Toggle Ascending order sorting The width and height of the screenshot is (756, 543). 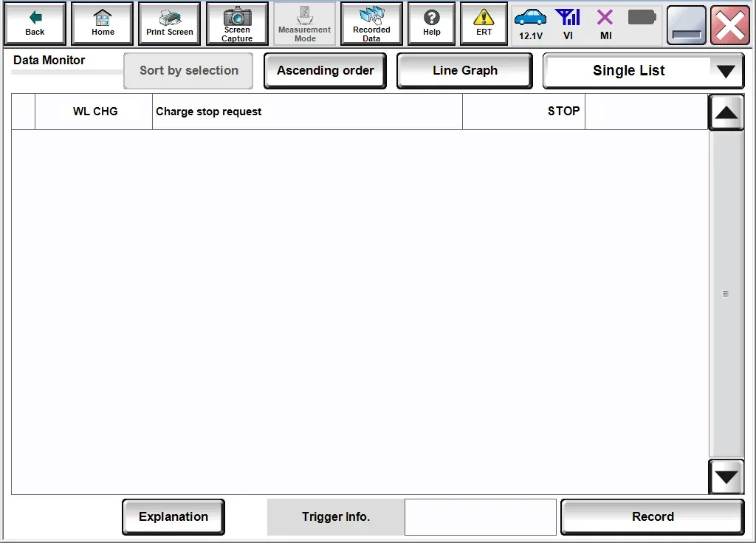click(x=325, y=70)
